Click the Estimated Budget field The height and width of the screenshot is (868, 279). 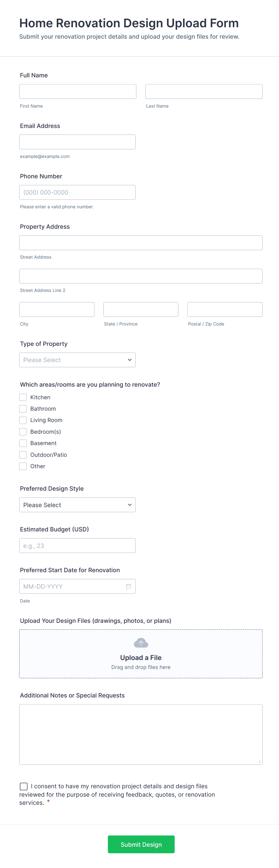(77, 545)
